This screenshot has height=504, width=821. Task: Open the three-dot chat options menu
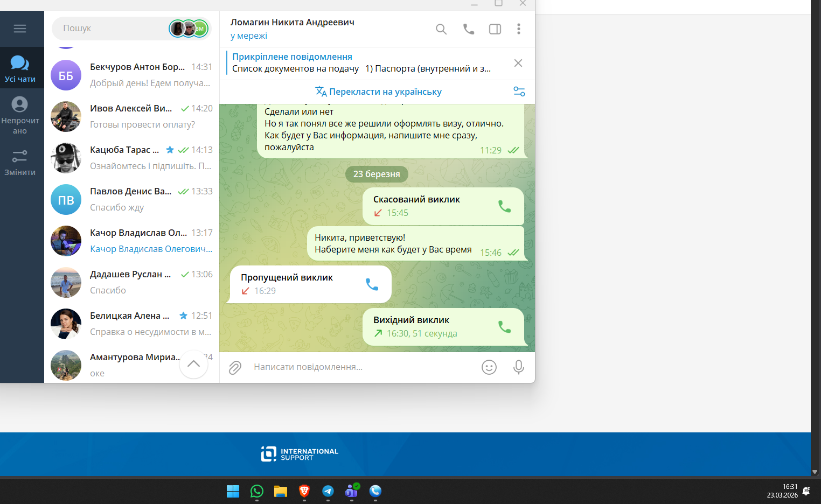click(519, 29)
